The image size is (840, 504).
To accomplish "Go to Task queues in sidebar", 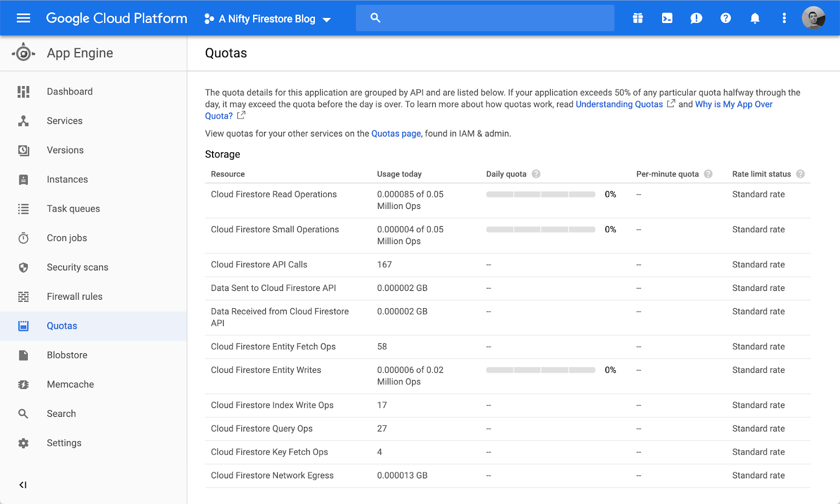I will [73, 209].
